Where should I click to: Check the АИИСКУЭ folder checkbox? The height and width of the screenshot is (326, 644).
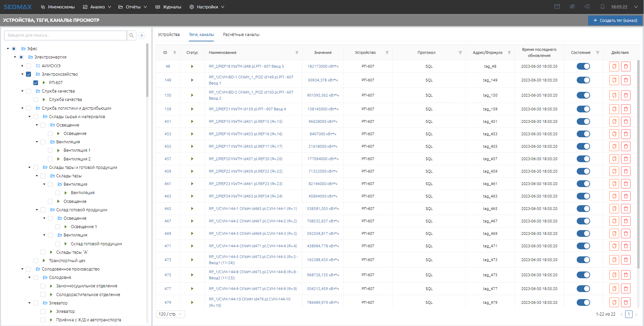click(29, 66)
